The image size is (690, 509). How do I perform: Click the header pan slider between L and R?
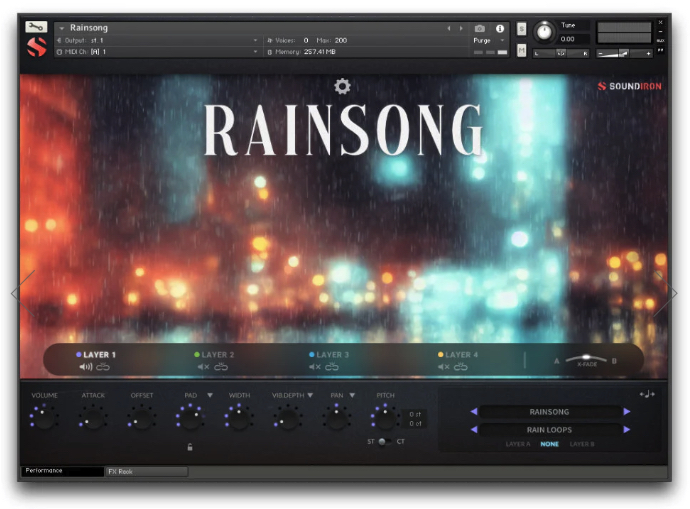(x=561, y=53)
